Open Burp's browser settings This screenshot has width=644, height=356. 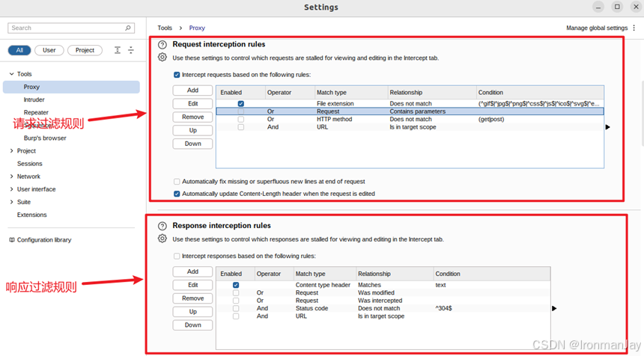(x=45, y=138)
